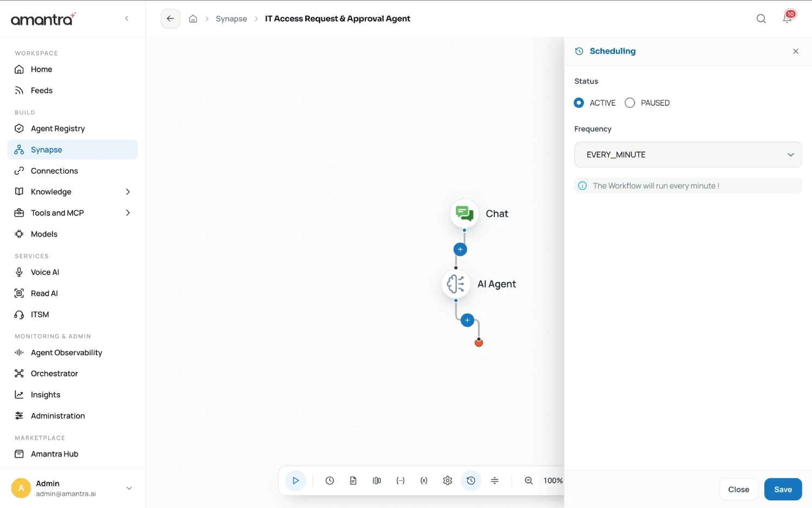Image resolution: width=812 pixels, height=508 pixels.
Task: Go to home via breadcrumb house icon
Action: [x=193, y=19]
